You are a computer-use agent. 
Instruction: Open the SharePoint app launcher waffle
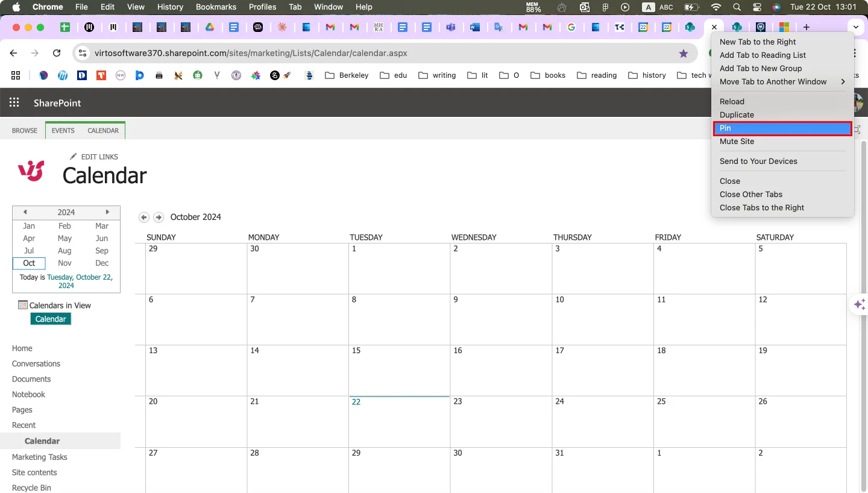coord(14,103)
